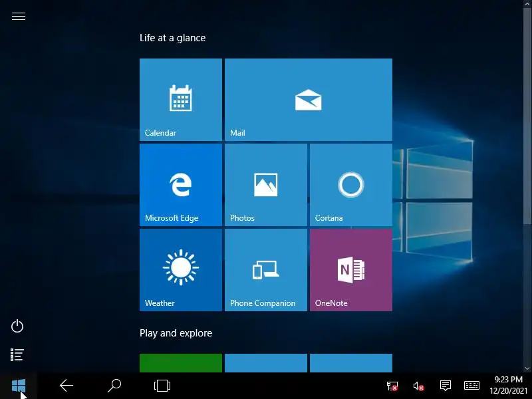Expand the hamburger menu
Image resolution: width=532 pixels, height=399 pixels.
[19, 16]
